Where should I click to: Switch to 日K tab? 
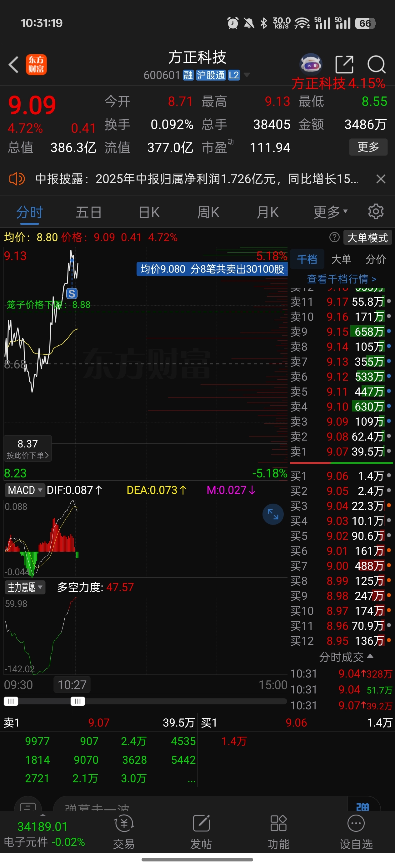tap(149, 212)
